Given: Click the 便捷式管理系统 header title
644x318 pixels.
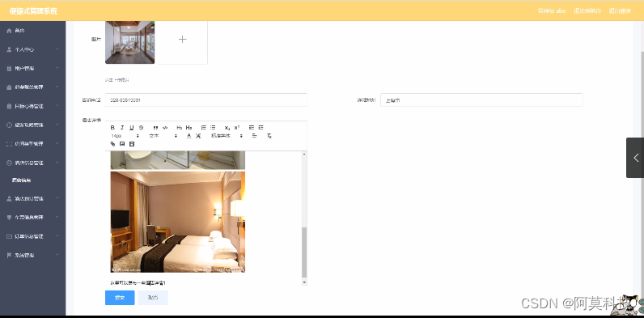Looking at the screenshot, I should (34, 11).
